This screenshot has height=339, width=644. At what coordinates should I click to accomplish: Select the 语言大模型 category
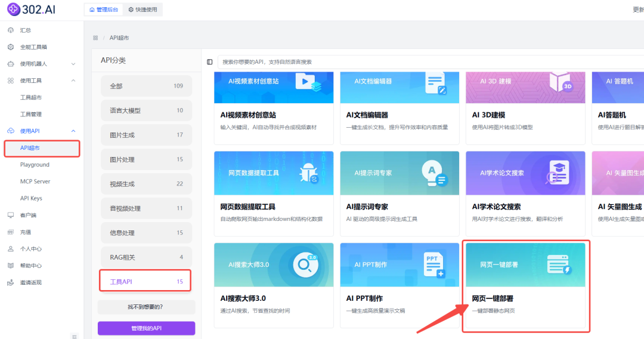coord(146,110)
